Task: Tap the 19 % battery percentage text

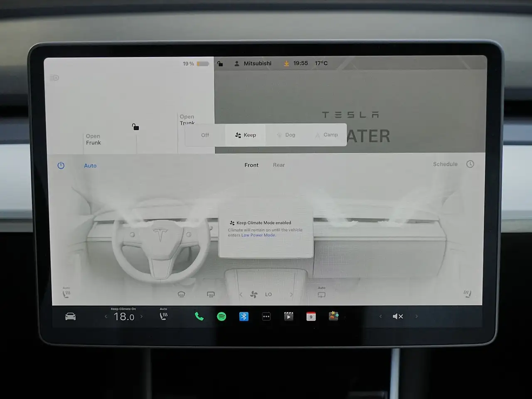Action: point(188,64)
